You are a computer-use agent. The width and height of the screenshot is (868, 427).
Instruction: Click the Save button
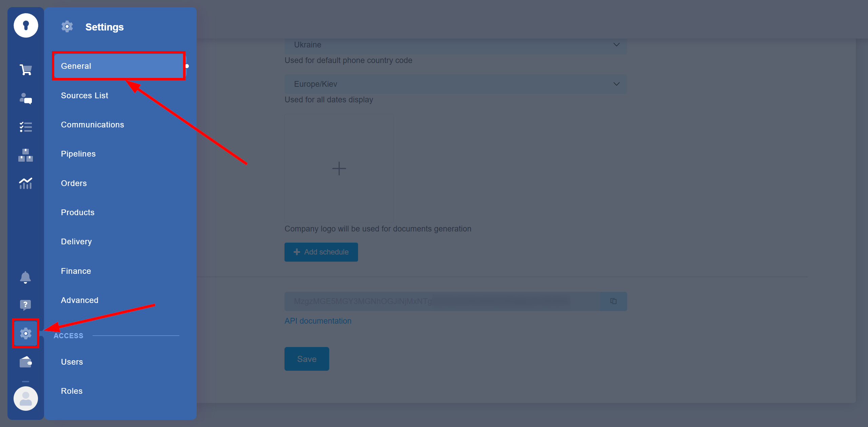pyautogui.click(x=307, y=359)
